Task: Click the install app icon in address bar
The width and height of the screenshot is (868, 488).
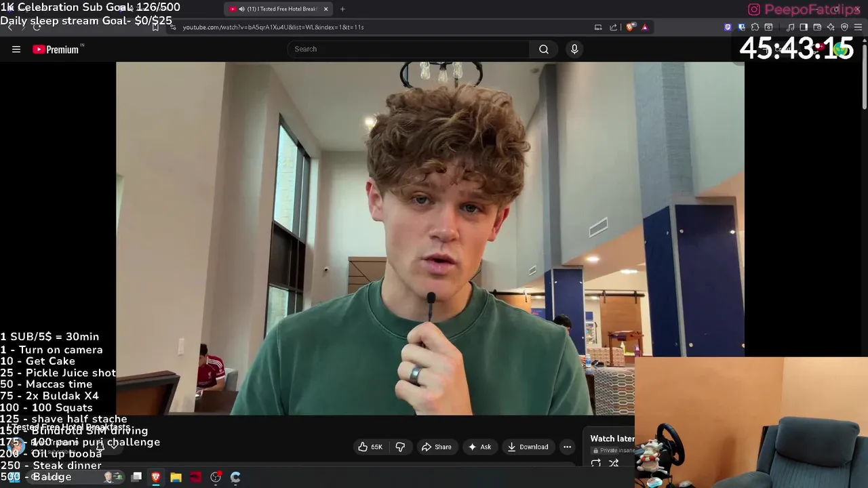Action: (598, 27)
